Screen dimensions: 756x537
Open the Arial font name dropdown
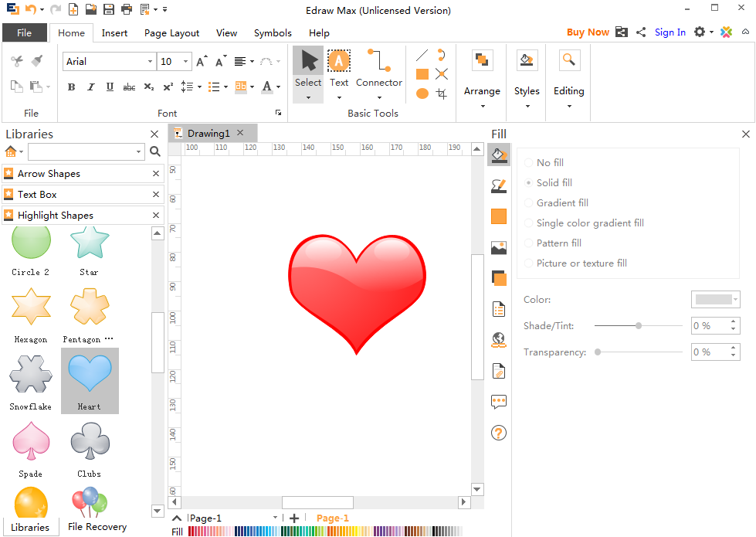coord(150,61)
